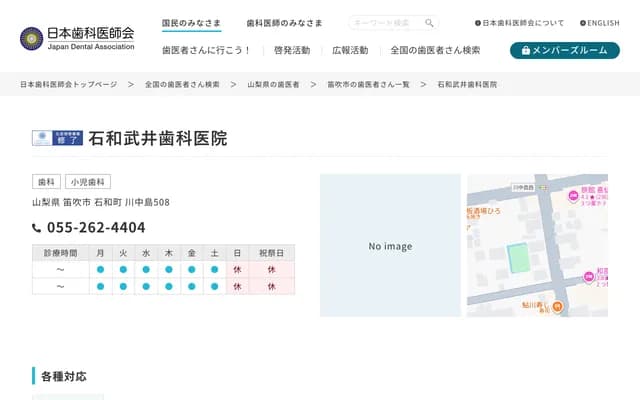The height and width of the screenshot is (400, 640).
Task: Switch language via ENGLISH link
Action: click(599, 23)
